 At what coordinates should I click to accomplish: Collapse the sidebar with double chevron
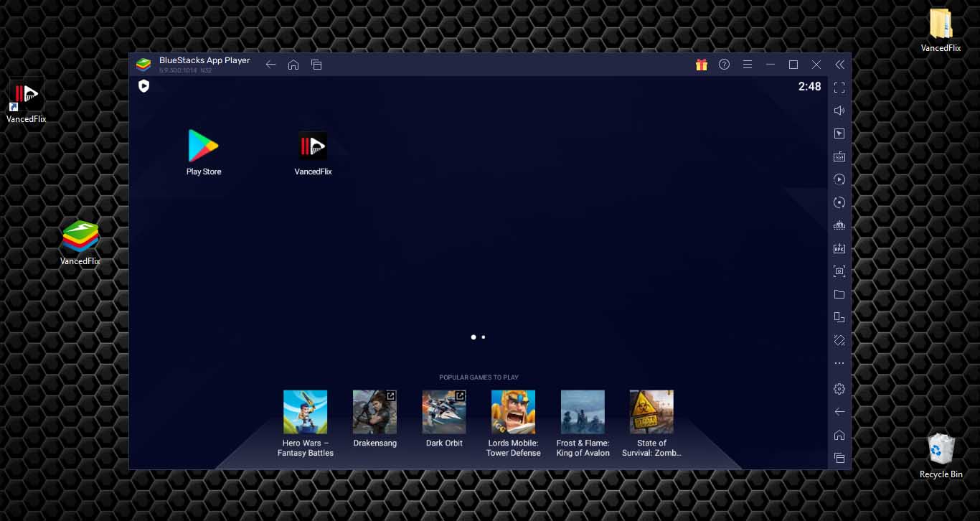click(839, 65)
